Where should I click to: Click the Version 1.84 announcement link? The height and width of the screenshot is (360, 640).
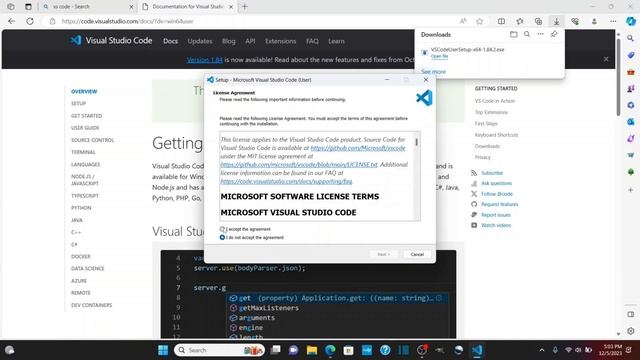[x=205, y=60]
